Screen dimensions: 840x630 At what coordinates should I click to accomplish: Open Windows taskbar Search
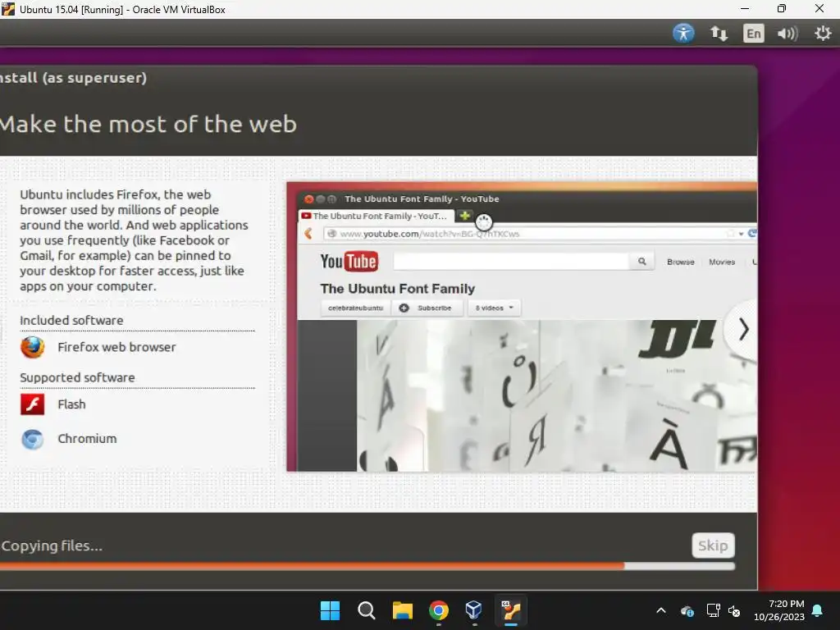(x=367, y=610)
